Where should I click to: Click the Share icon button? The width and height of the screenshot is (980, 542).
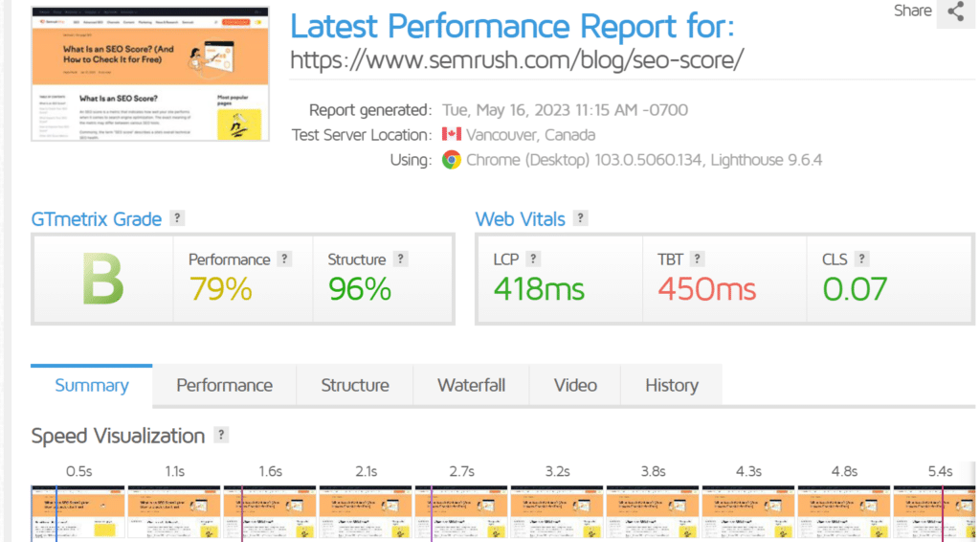(956, 11)
